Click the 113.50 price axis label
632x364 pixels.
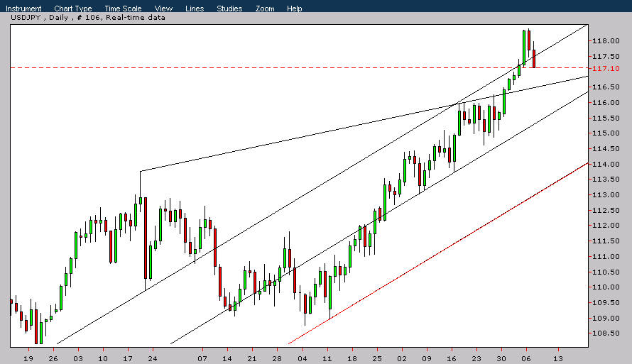click(x=606, y=180)
